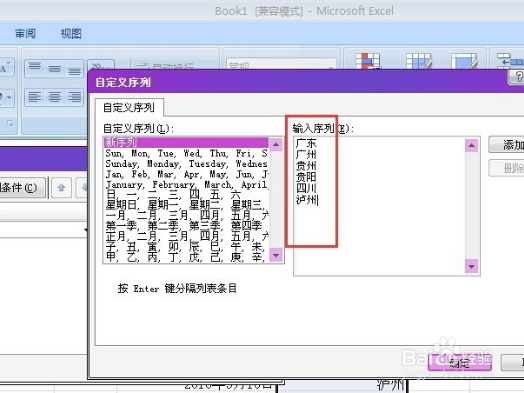The width and height of the screenshot is (524, 393).
Task: Open the font group dialog launcher
Action: [x=10, y=124]
